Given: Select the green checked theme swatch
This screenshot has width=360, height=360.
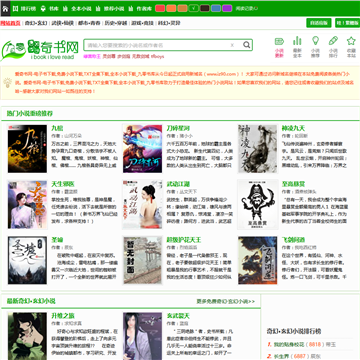Looking at the screenshot, I should (194, 8).
